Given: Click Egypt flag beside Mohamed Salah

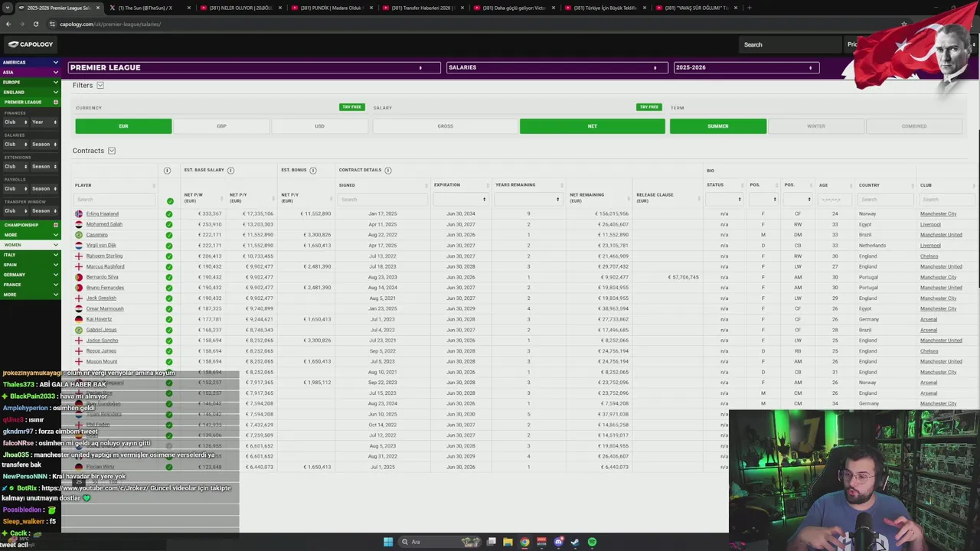Looking at the screenshot, I should [x=79, y=224].
